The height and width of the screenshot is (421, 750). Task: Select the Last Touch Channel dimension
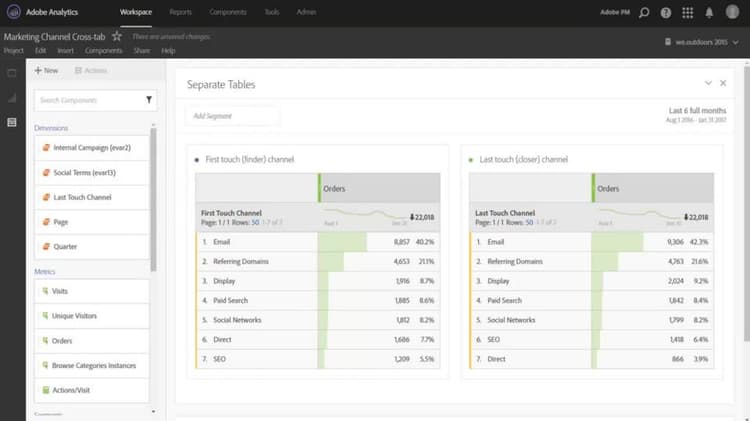coord(83,197)
